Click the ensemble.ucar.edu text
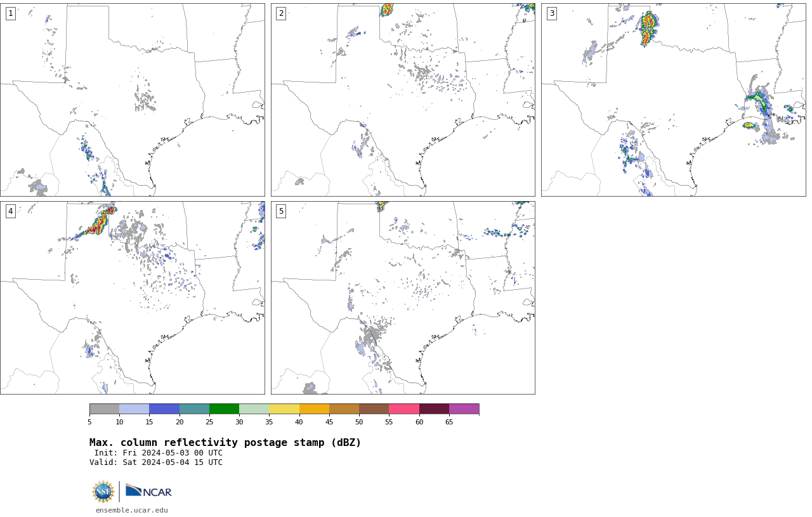The image size is (812, 517). pos(132,510)
